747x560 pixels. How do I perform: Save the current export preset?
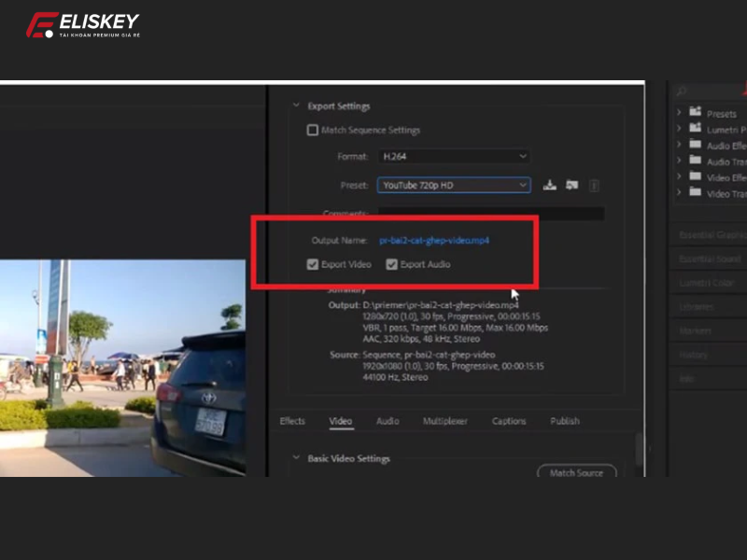(x=549, y=185)
